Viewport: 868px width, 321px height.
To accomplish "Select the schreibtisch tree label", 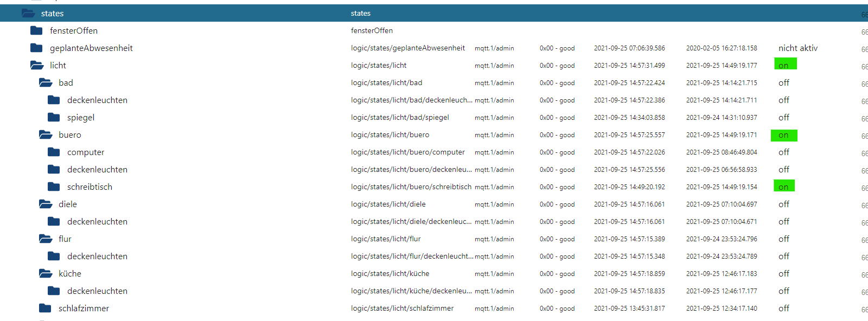I will point(90,187).
